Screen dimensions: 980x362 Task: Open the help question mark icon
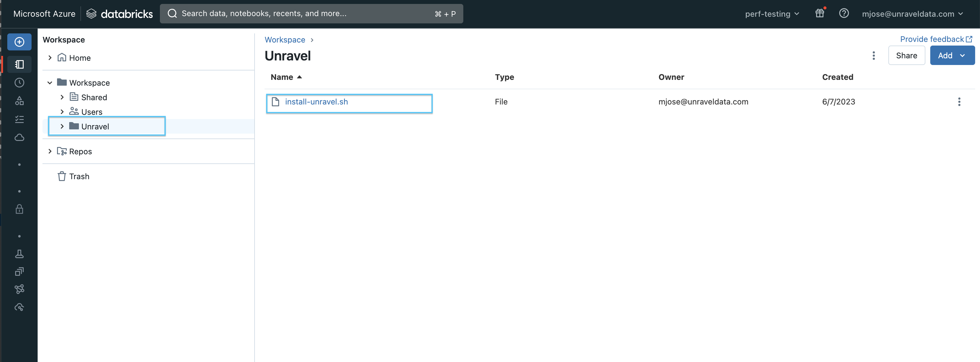click(x=844, y=13)
